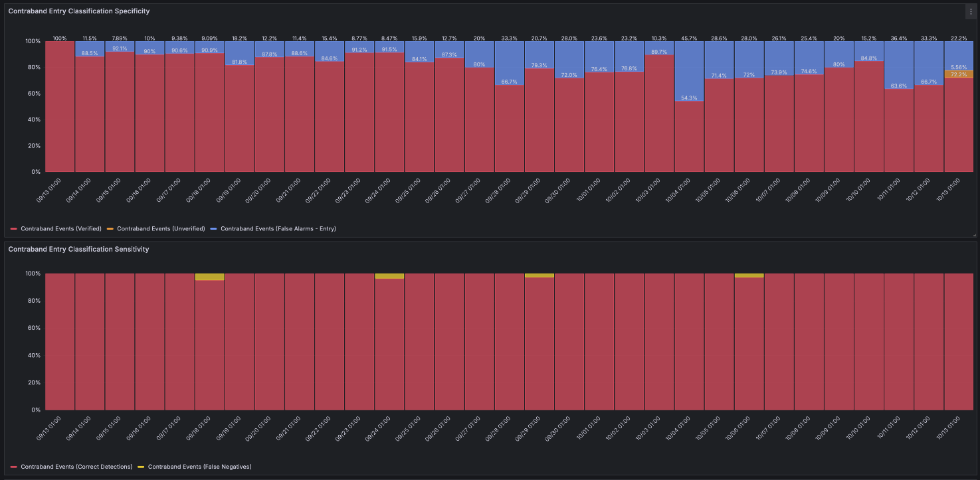Image resolution: width=980 pixels, height=480 pixels.
Task: Click the 63.6% value label
Action: click(x=898, y=86)
